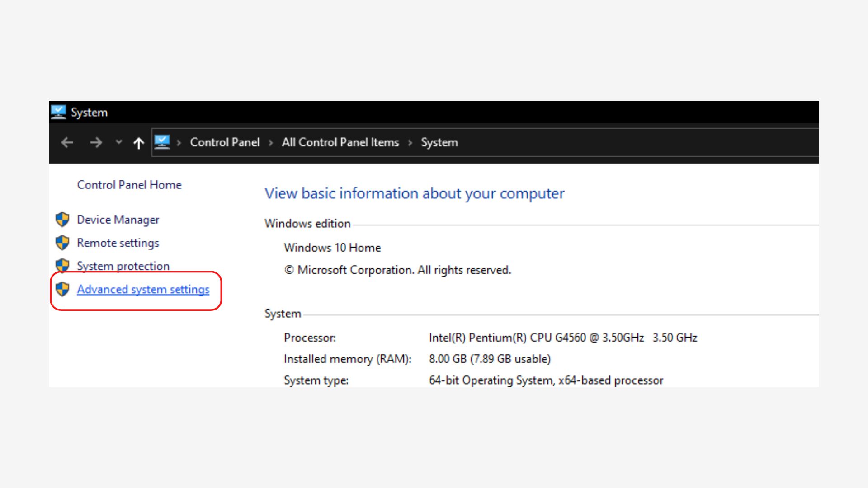Click the Forward navigation arrow
Viewport: 868px width, 488px height.
pos(96,143)
